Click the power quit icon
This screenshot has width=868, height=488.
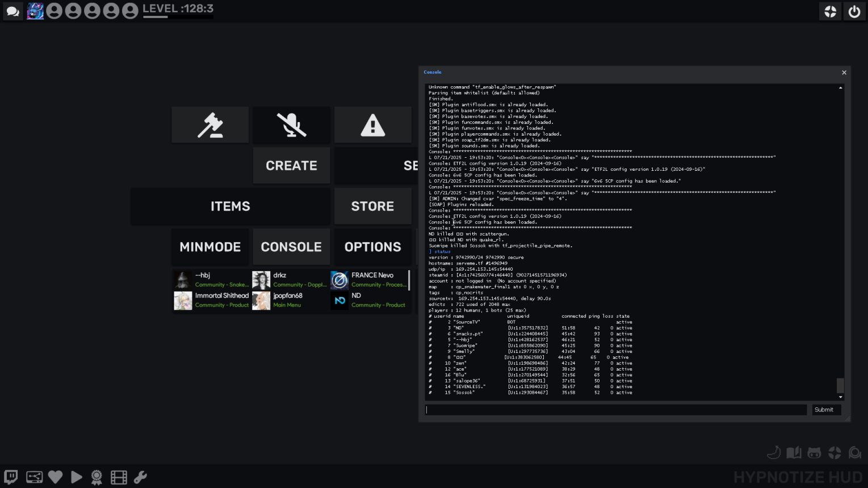(854, 11)
